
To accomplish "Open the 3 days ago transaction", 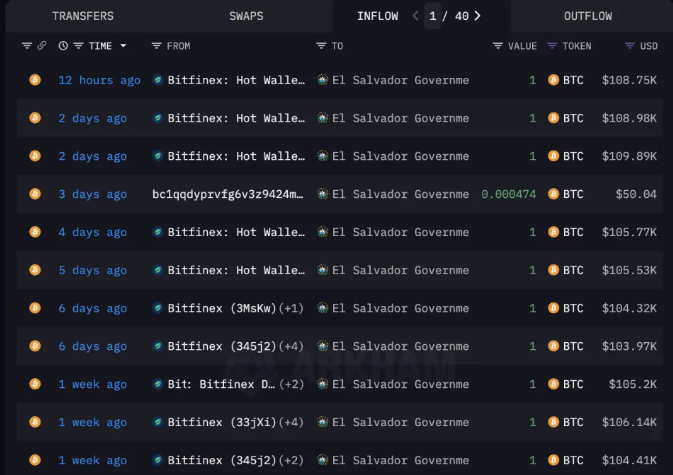I will tap(93, 194).
